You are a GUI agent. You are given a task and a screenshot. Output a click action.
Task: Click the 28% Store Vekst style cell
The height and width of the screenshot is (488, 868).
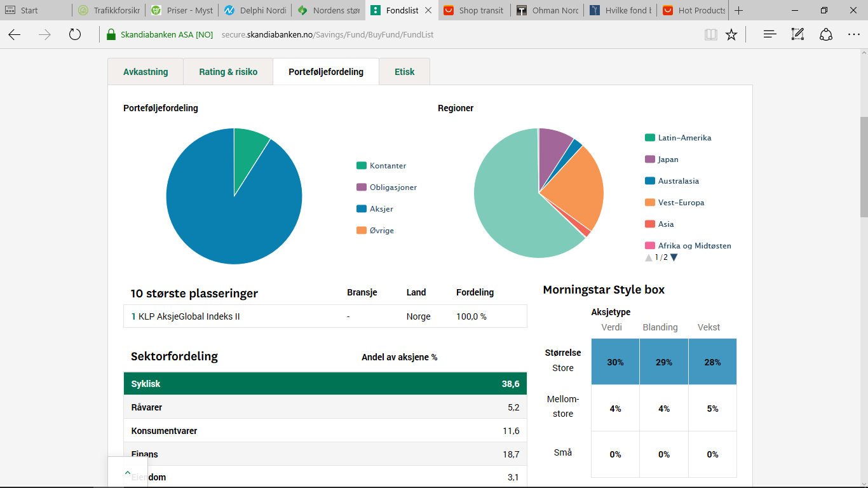tap(712, 362)
